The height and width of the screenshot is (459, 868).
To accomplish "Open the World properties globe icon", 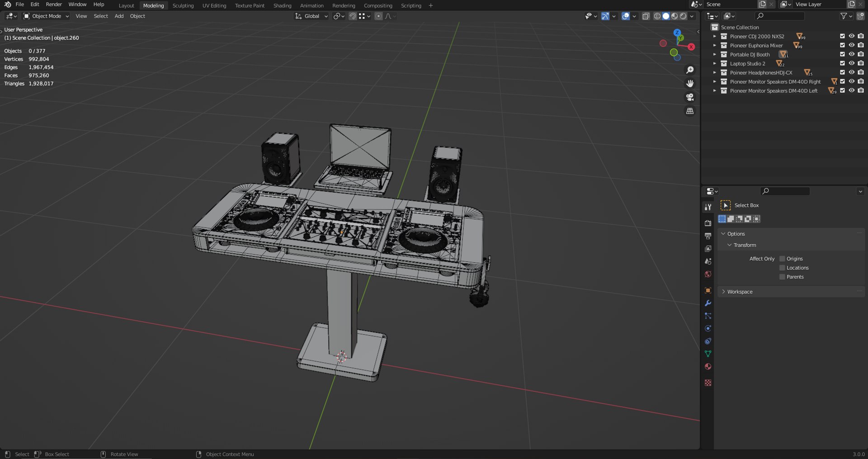I will tap(708, 274).
